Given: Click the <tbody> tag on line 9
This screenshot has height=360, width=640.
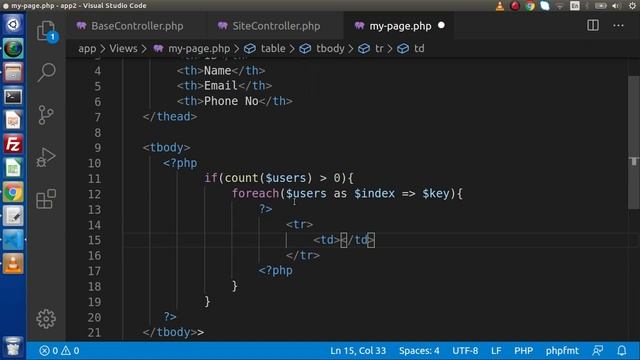Looking at the screenshot, I should pos(167,147).
